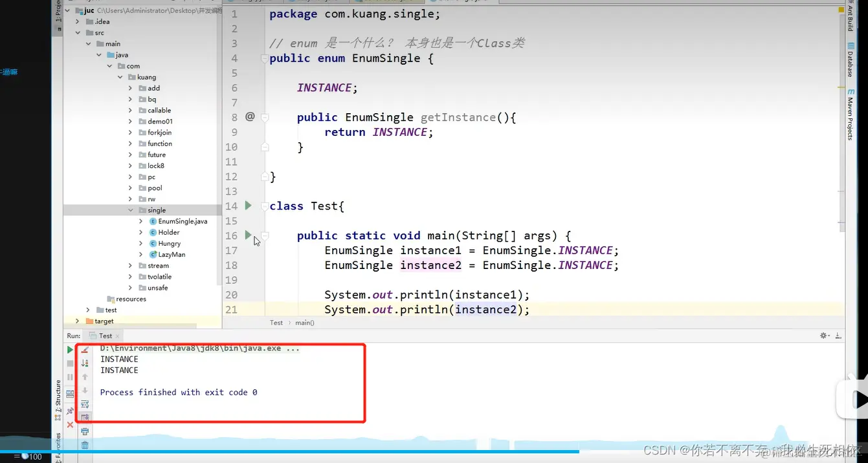Screen dimensions: 868x463
Task: Hide the Run tool window
Action: click(839, 336)
